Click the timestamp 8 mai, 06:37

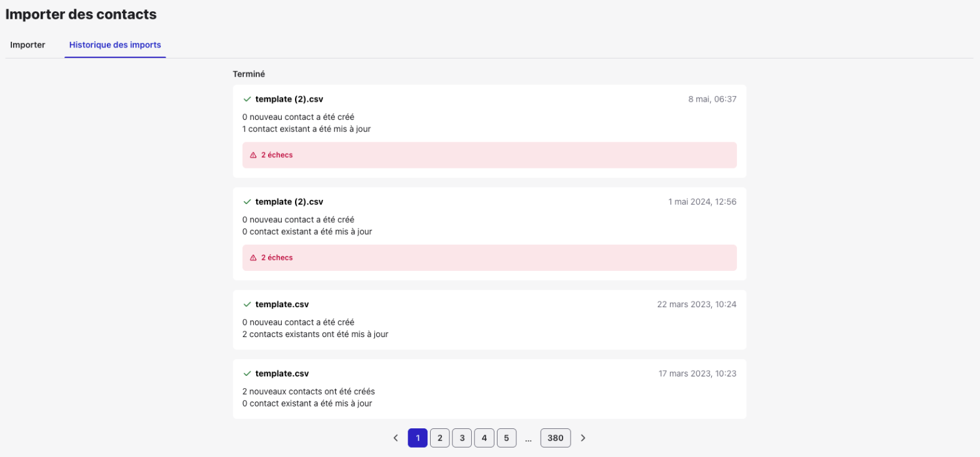(x=712, y=99)
